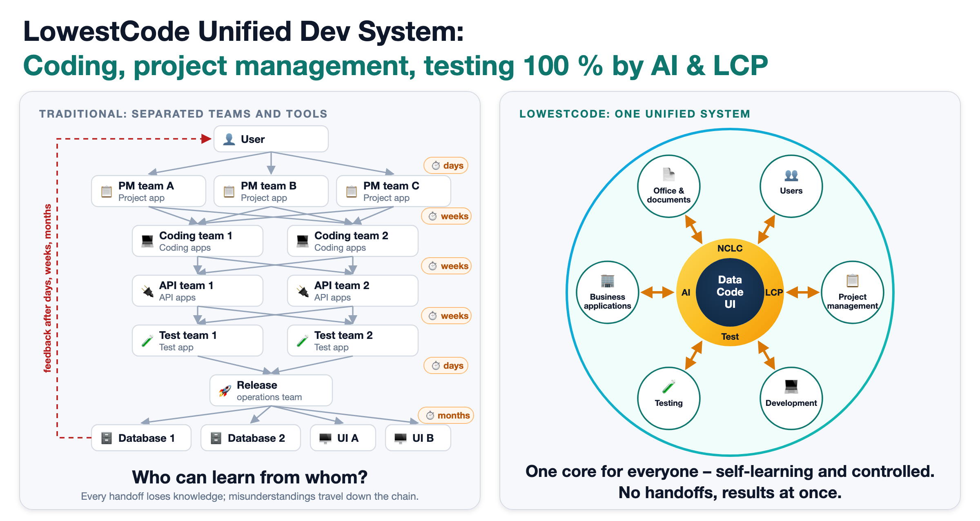Click the rocket icon in Release box
This screenshot has width=980, height=521.
tap(225, 391)
